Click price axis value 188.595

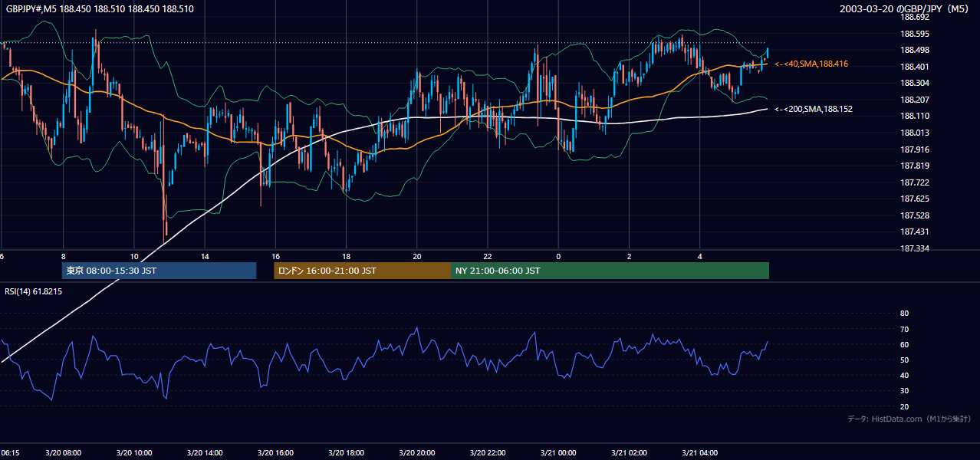point(914,34)
